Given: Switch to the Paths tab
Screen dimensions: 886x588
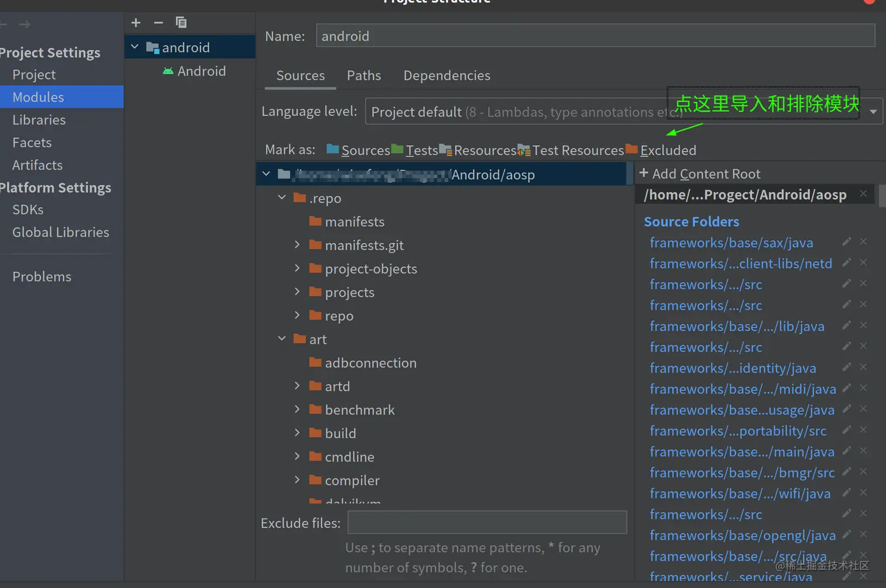Looking at the screenshot, I should pos(364,76).
